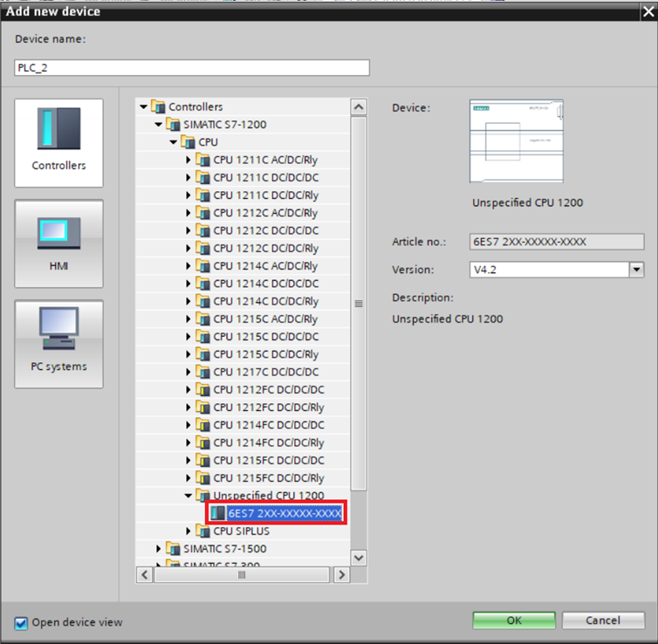The width and height of the screenshot is (658, 644).
Task: Click the CPU SIPLUS folder icon
Action: coord(203,531)
